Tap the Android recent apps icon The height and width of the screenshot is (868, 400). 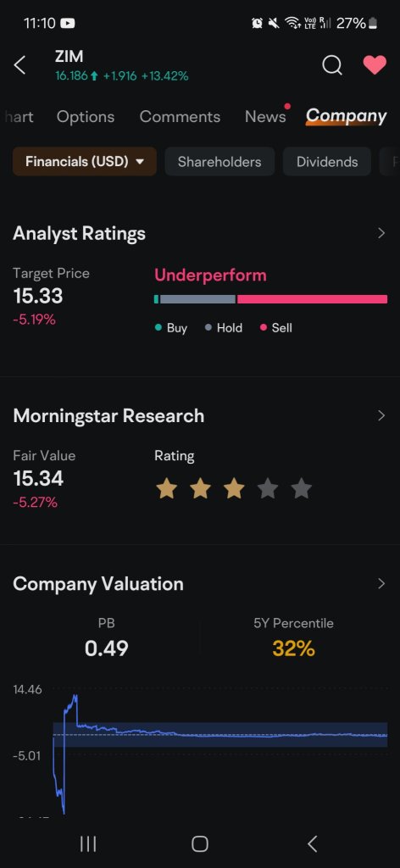click(88, 843)
